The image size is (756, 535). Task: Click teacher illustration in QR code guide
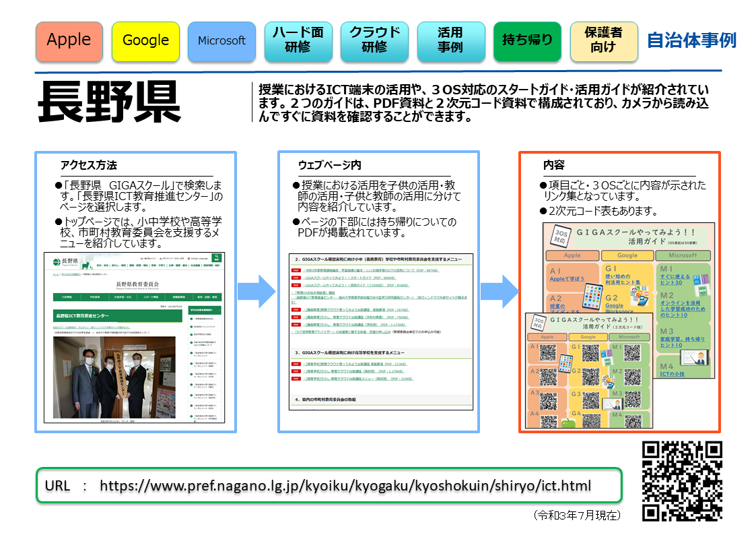click(611, 405)
